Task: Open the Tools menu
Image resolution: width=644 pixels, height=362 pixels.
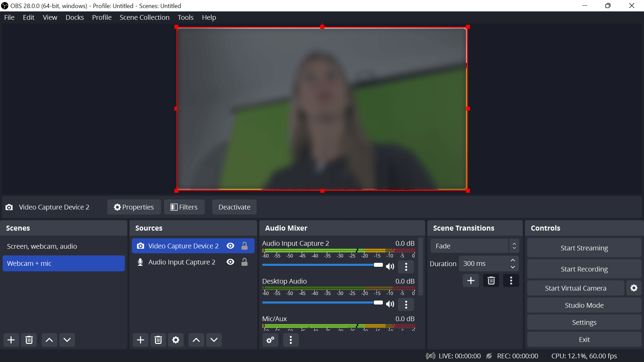Action: click(185, 17)
